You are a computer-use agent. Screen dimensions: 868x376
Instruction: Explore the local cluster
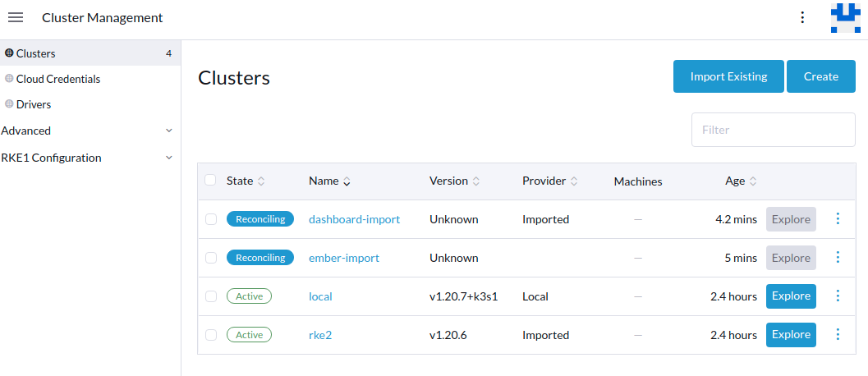pyautogui.click(x=791, y=296)
